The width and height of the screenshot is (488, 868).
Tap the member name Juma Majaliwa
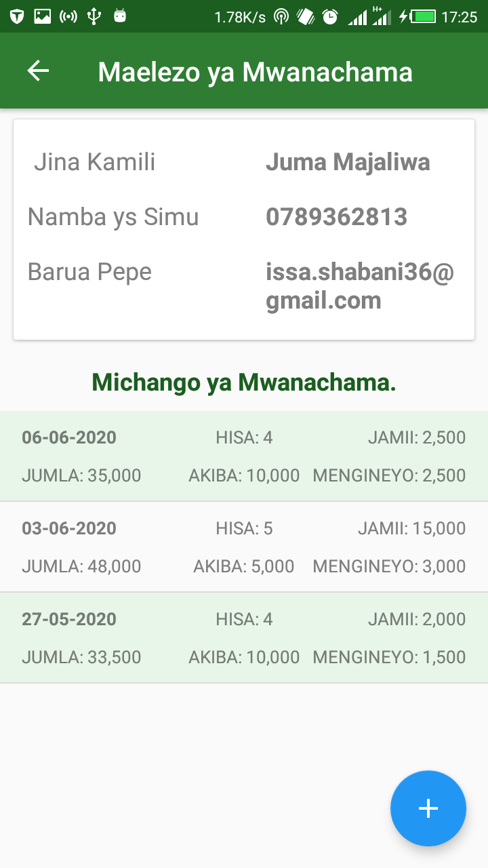click(x=348, y=162)
